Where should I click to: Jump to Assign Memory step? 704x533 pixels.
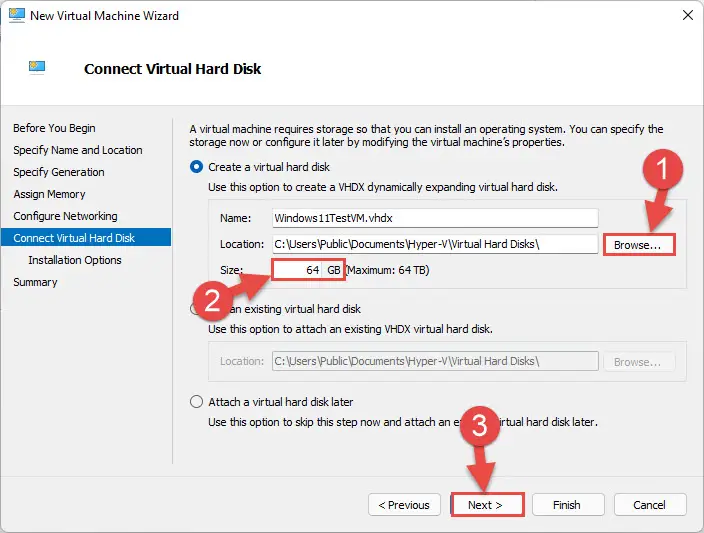pyautogui.click(x=49, y=194)
